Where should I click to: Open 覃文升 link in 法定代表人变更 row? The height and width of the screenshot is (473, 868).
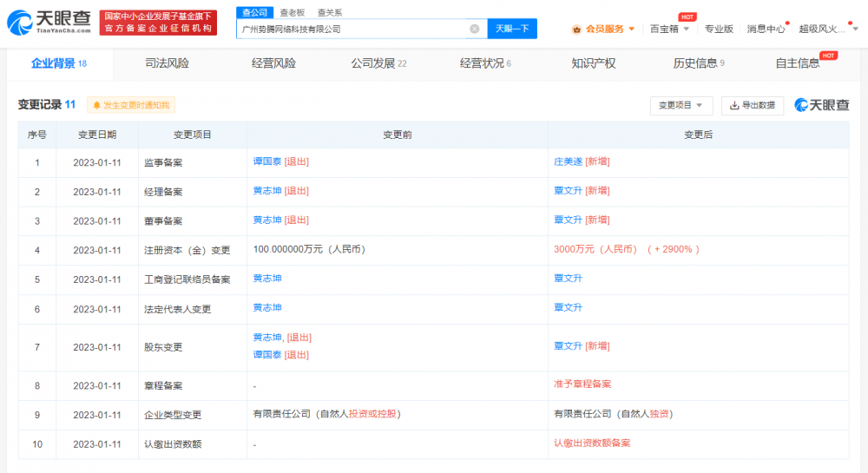pos(568,307)
